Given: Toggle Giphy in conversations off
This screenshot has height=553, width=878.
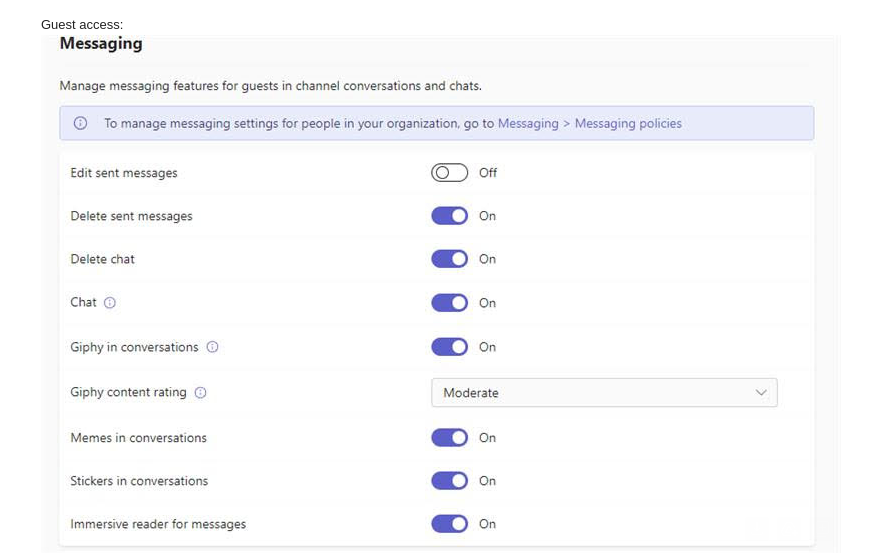Looking at the screenshot, I should [449, 347].
